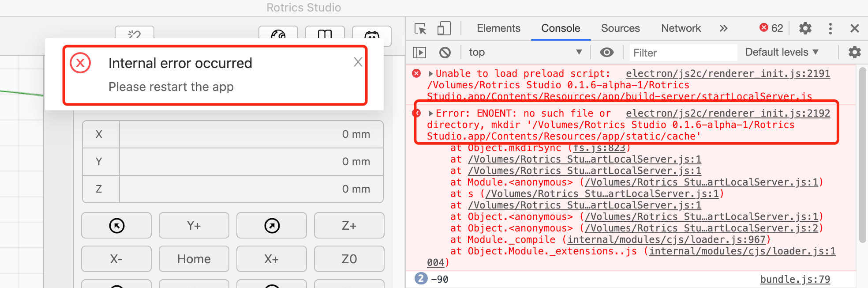Open renderer_init.js:2192 source link
This screenshot has width=868, height=288.
click(728, 114)
